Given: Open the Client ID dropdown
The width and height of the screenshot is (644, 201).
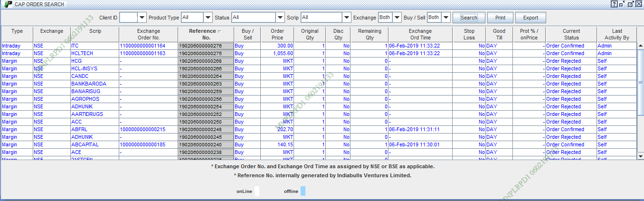Looking at the screenshot, I should (x=142, y=18).
